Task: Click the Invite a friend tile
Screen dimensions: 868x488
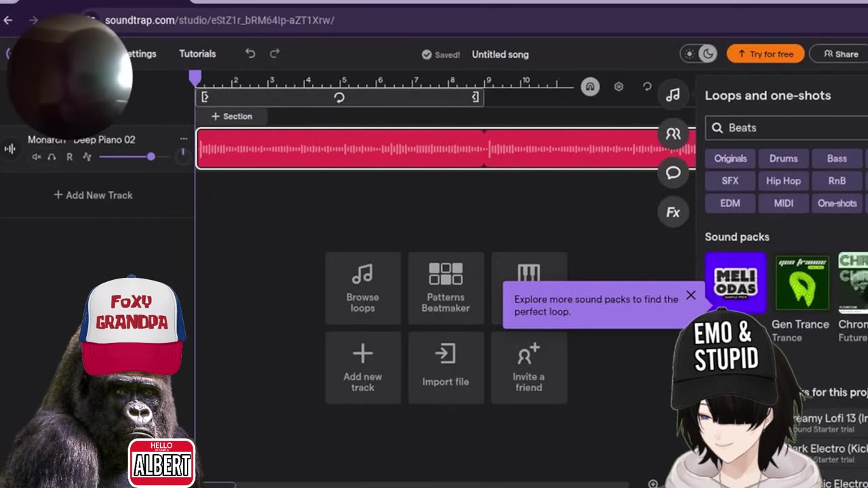Action: pyautogui.click(x=529, y=368)
